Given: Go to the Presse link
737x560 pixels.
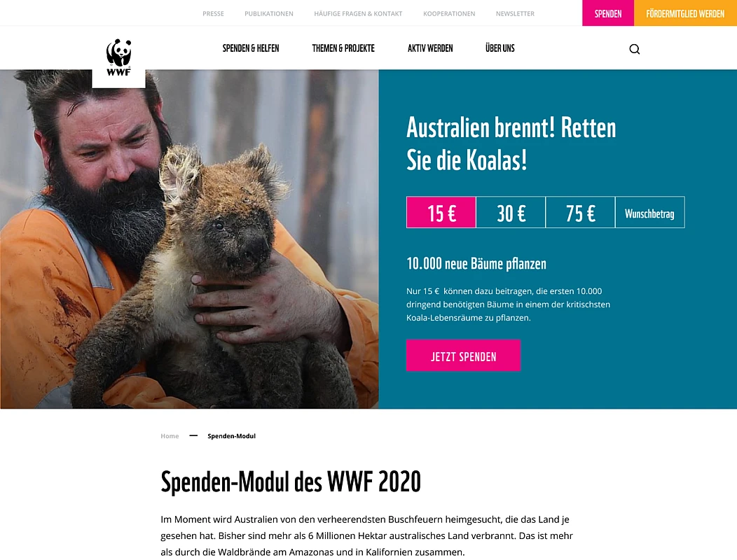Looking at the screenshot, I should 214,13.
